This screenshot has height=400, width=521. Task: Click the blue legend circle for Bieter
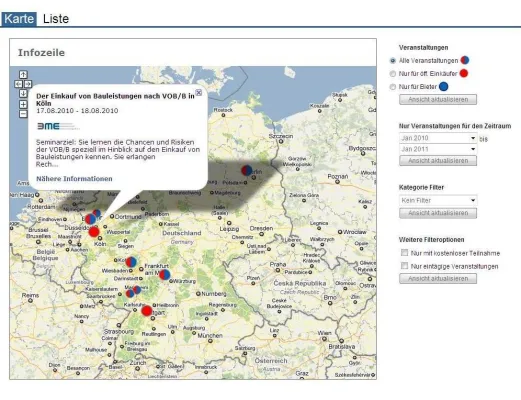[443, 87]
